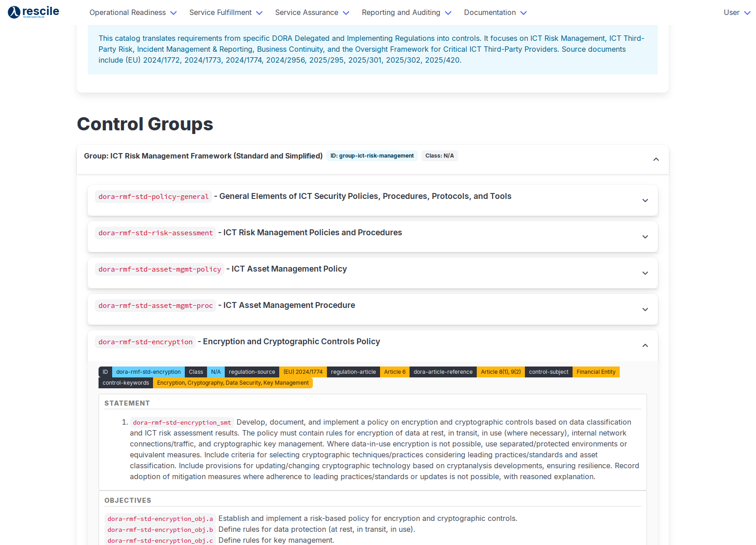Click the dora-rmf-std-encryption_obj.a objective code
The image size is (756, 545).
point(160,519)
